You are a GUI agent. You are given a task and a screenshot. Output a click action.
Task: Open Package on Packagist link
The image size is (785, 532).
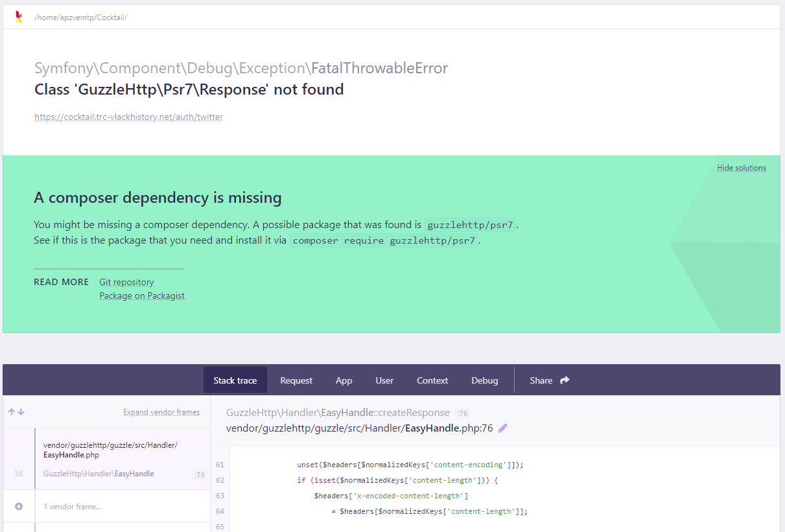[142, 295]
